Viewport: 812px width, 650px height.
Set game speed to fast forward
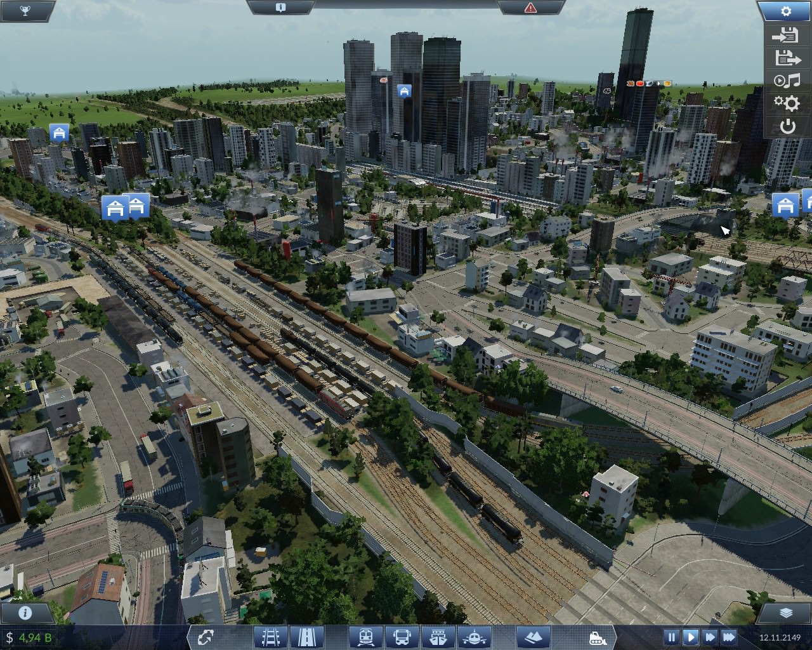(710, 637)
